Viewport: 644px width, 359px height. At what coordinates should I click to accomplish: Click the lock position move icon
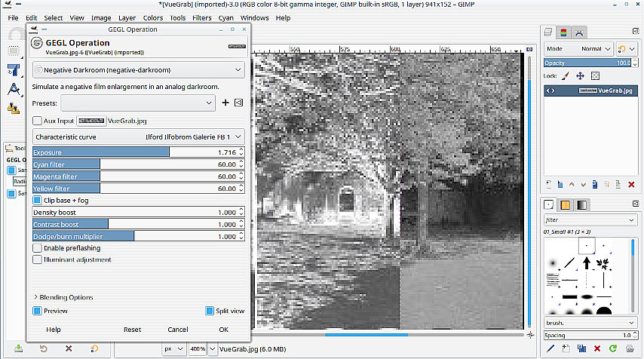580,76
